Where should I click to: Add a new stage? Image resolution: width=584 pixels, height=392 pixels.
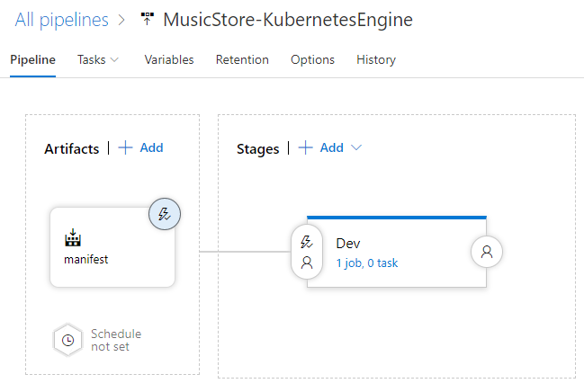click(x=321, y=148)
